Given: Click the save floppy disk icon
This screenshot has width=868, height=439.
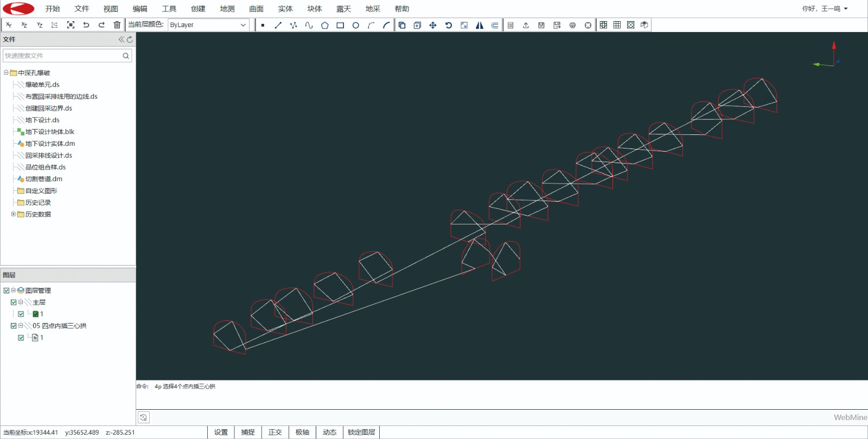Looking at the screenshot, I should pyautogui.click(x=541, y=25).
